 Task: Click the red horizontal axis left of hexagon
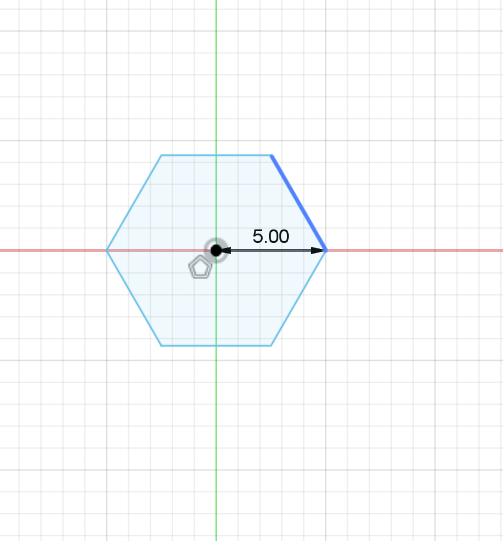tap(53, 250)
